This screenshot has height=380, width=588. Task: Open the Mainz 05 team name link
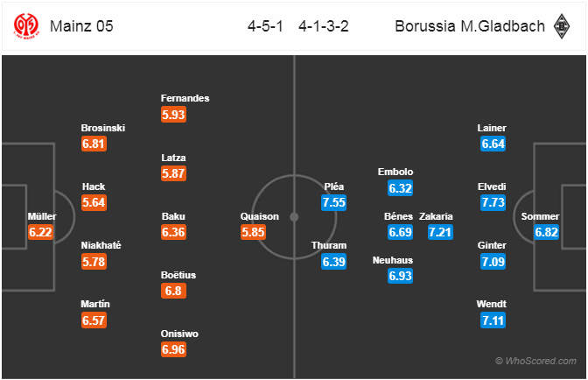coord(81,26)
